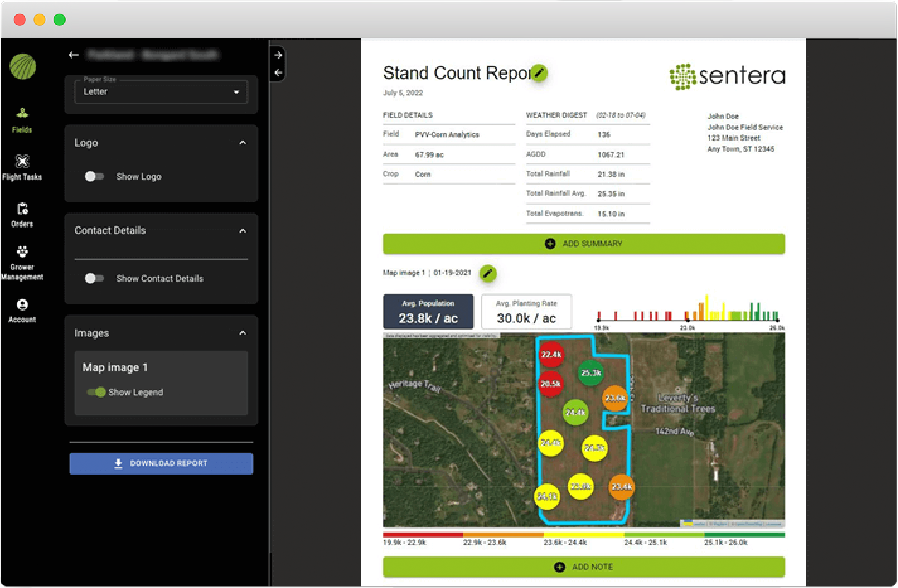Go to Orders in the sidebar
This screenshot has width=898, height=588.
22,215
